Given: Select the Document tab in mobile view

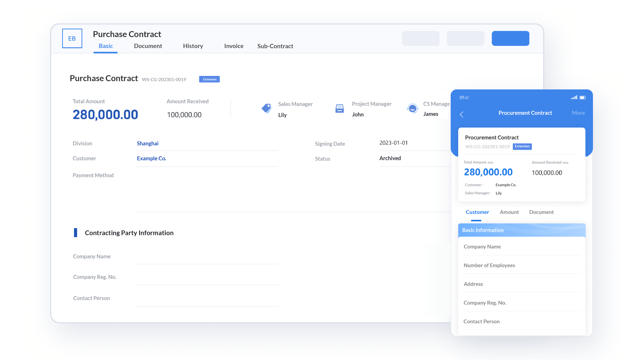Looking at the screenshot, I should coord(541,212).
